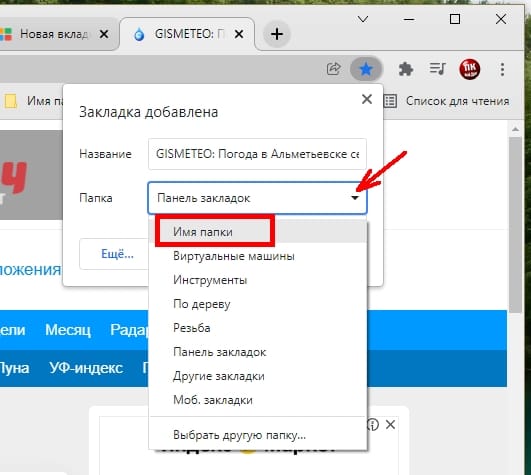Close the bookmark added dialog
The height and width of the screenshot is (475, 531).
point(367,99)
